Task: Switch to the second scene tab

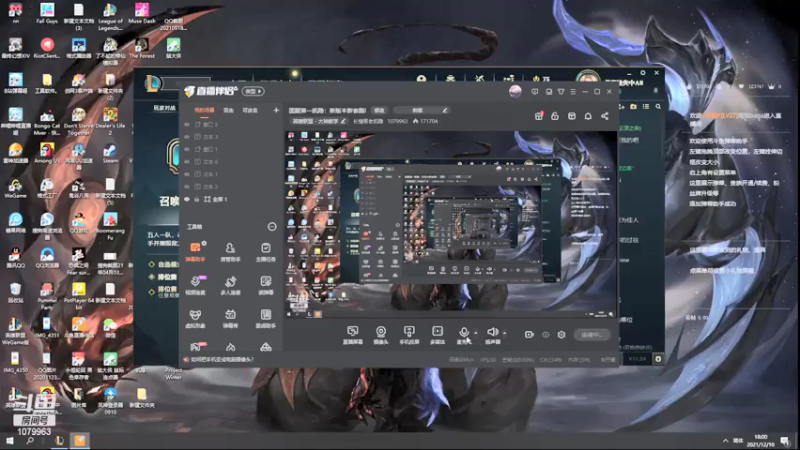Action: (229, 110)
